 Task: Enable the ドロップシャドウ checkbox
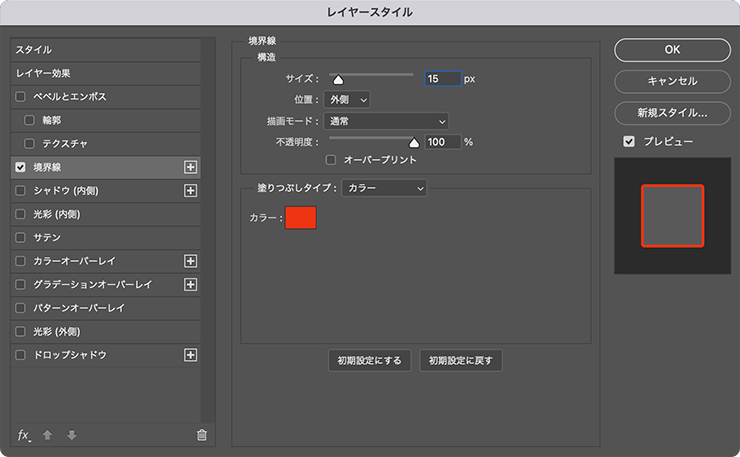20,355
